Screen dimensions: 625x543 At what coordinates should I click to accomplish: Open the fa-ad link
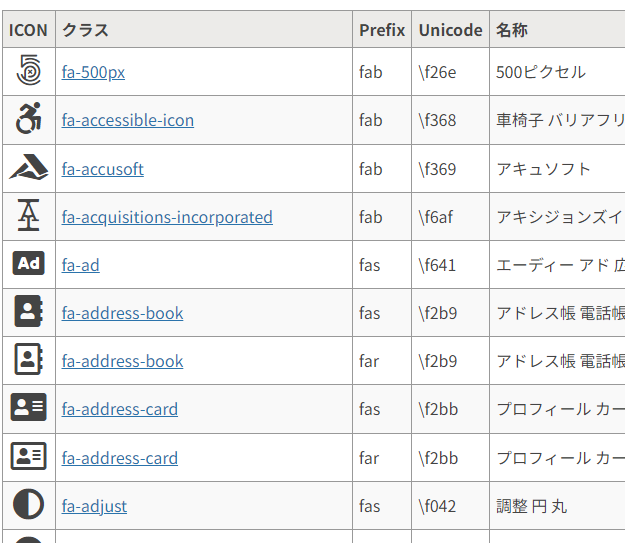pos(81,265)
